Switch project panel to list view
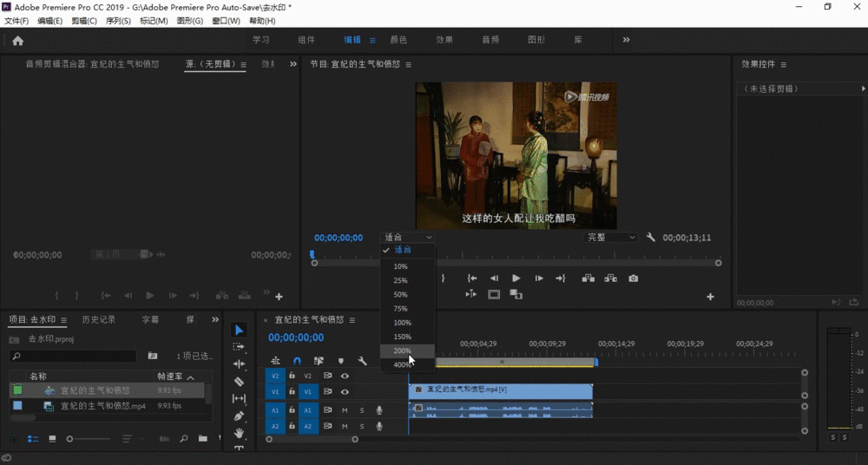Viewport: 868px width, 465px height. pos(33,439)
